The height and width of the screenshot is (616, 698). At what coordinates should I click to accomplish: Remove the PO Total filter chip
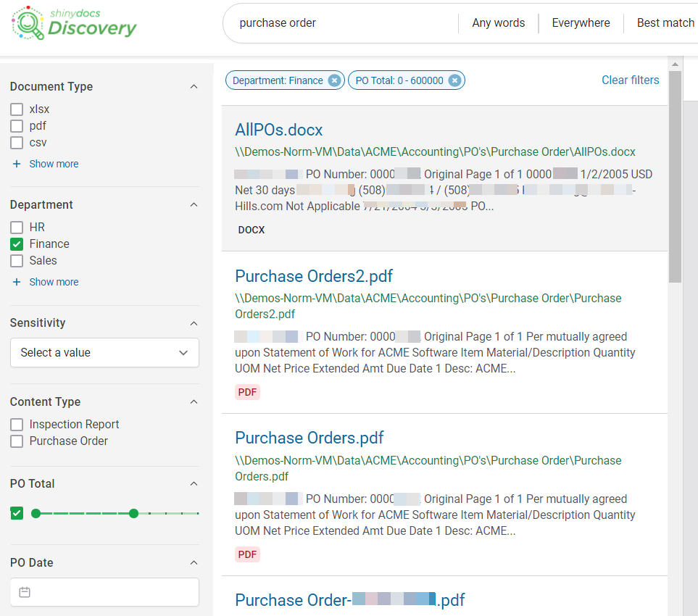coord(454,80)
